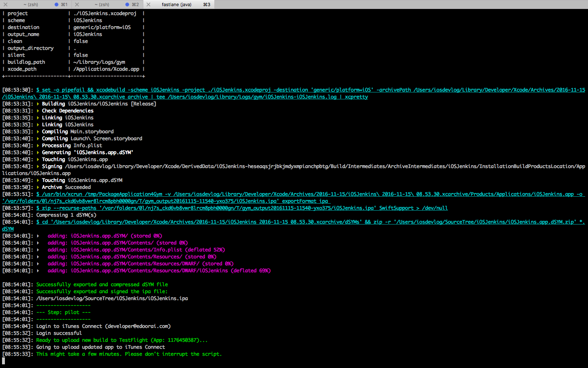
Task: Click the 'zip --recurse-paths' command line
Action: click(x=242, y=208)
